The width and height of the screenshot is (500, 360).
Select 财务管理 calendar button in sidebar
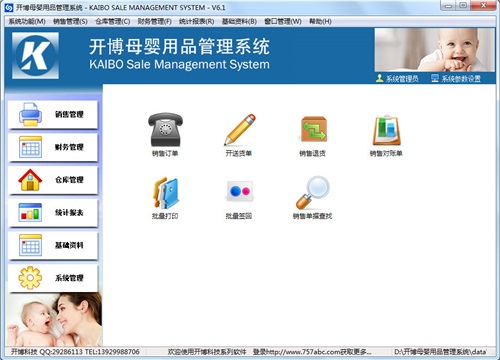pos(53,147)
